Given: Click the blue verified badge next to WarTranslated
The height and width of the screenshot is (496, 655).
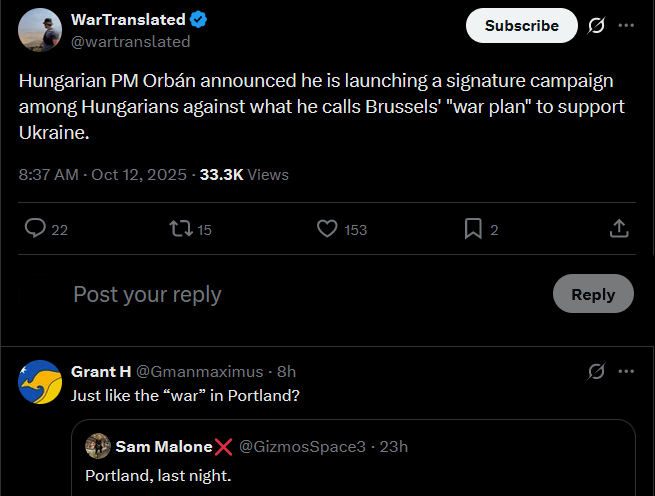Looking at the screenshot, I should [200, 19].
